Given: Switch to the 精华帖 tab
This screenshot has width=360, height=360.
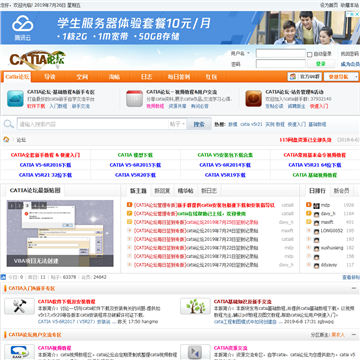Looking at the screenshot, I should pyautogui.click(x=185, y=191).
